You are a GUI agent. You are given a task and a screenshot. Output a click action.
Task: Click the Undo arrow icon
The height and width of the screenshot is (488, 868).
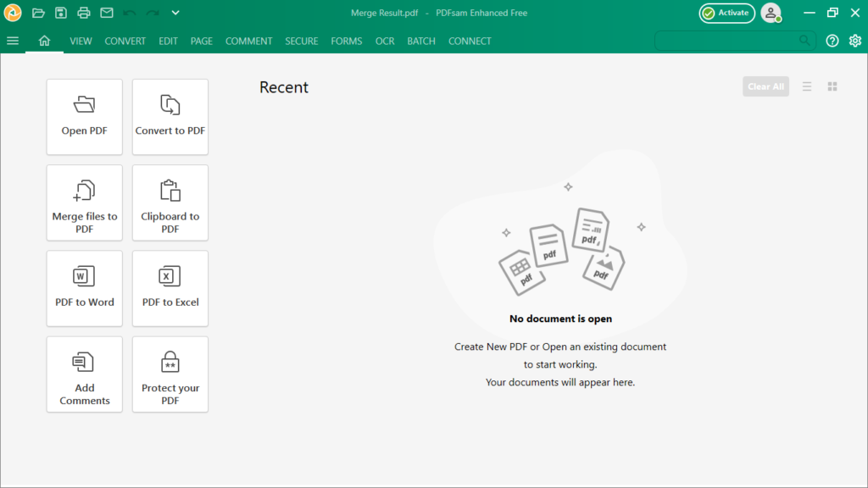[x=130, y=13]
